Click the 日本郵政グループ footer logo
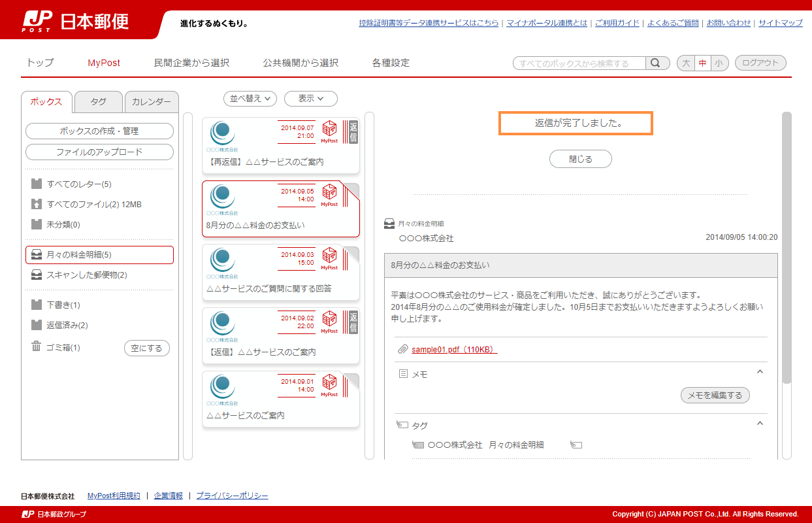 [54, 514]
